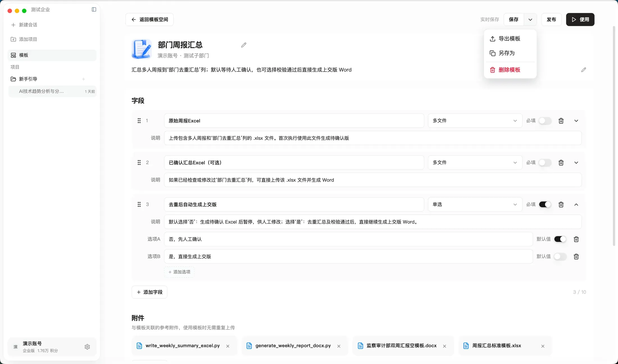The image size is (618, 364).
Task: Enable 默认值 switch for 选项B
Action: [x=560, y=257]
